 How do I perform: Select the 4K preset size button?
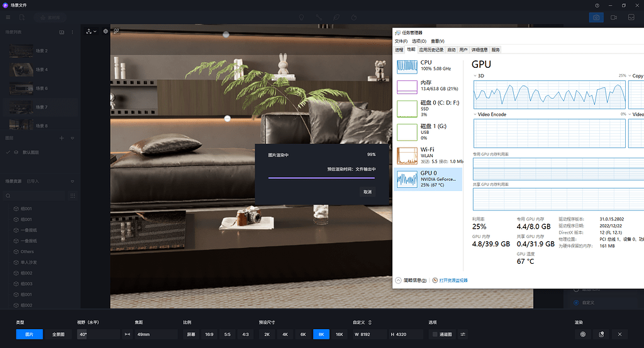(285, 334)
